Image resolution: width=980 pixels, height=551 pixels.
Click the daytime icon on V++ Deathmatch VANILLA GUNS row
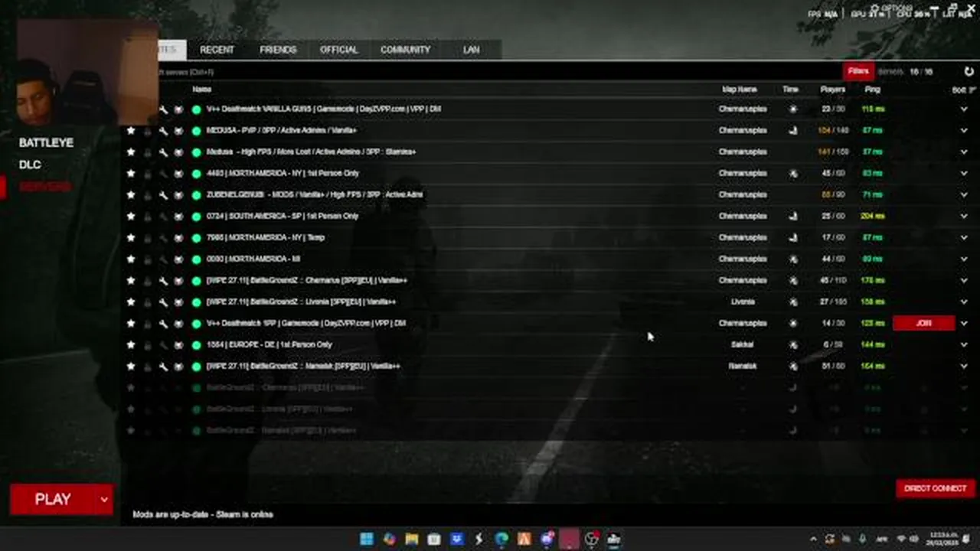[x=792, y=109]
